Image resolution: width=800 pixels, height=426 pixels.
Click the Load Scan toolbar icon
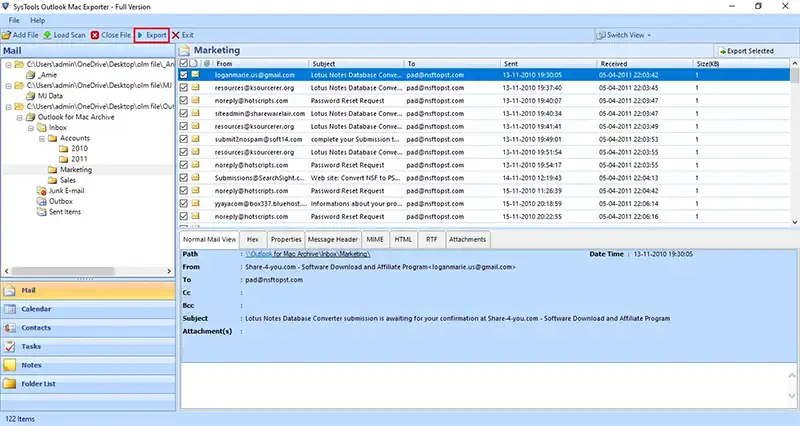click(47, 35)
